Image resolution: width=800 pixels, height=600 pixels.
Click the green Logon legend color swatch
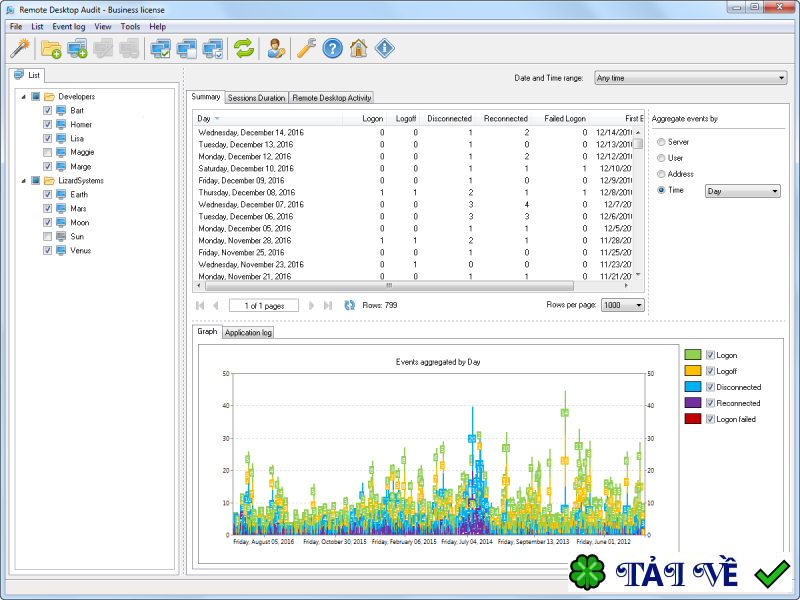[692, 355]
